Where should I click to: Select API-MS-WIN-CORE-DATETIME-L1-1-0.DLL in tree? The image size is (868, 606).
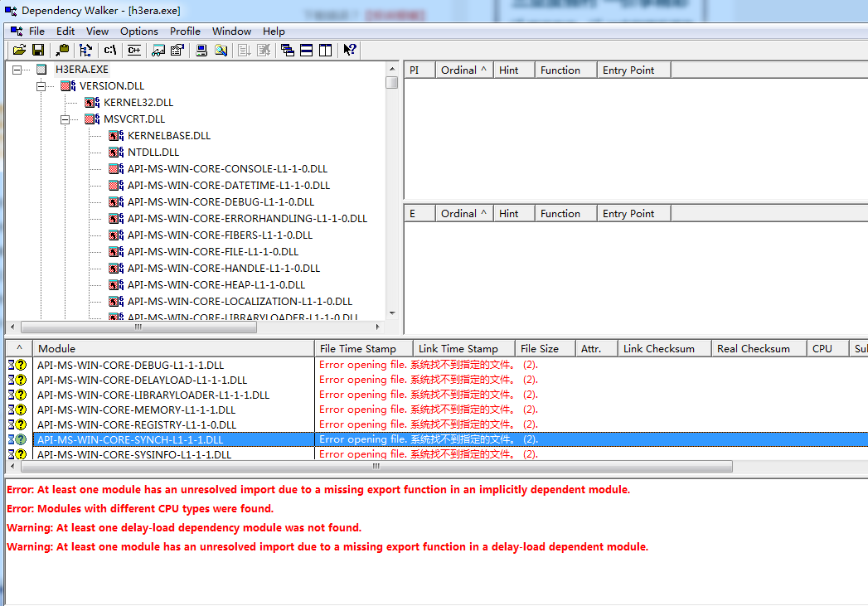(229, 186)
